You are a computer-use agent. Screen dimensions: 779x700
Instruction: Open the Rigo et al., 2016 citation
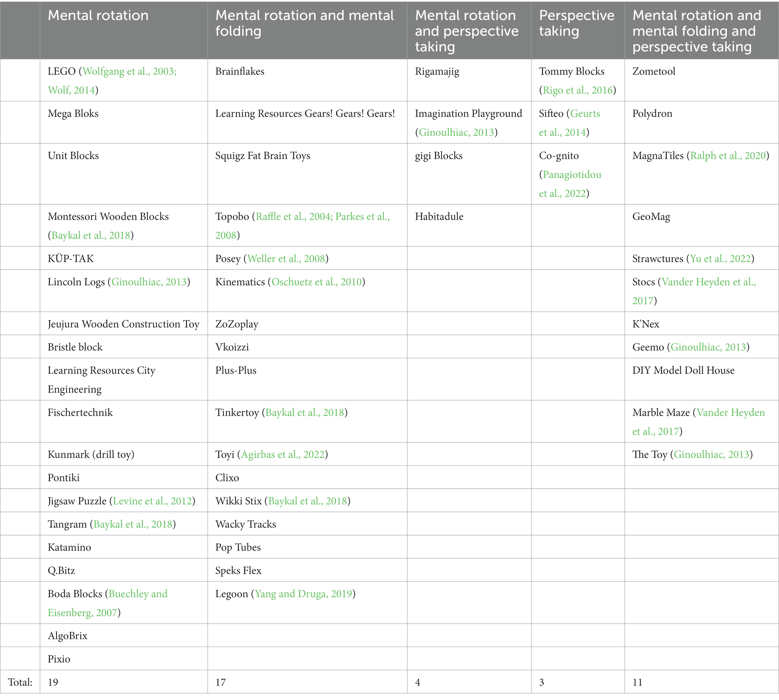(x=578, y=90)
